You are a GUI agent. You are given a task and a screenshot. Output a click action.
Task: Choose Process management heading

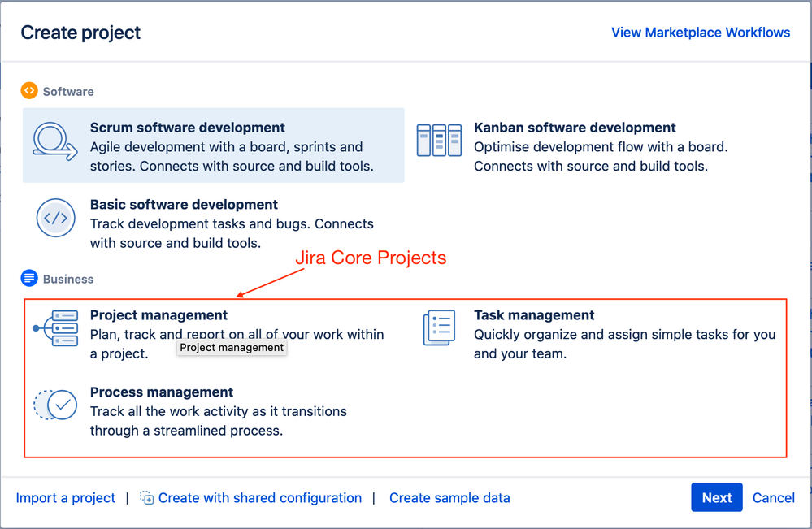[162, 392]
